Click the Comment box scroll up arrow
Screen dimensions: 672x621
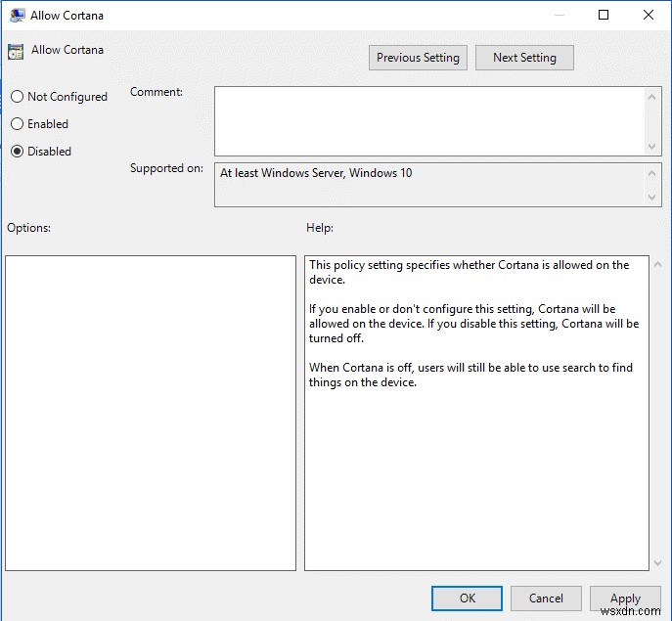pos(651,97)
